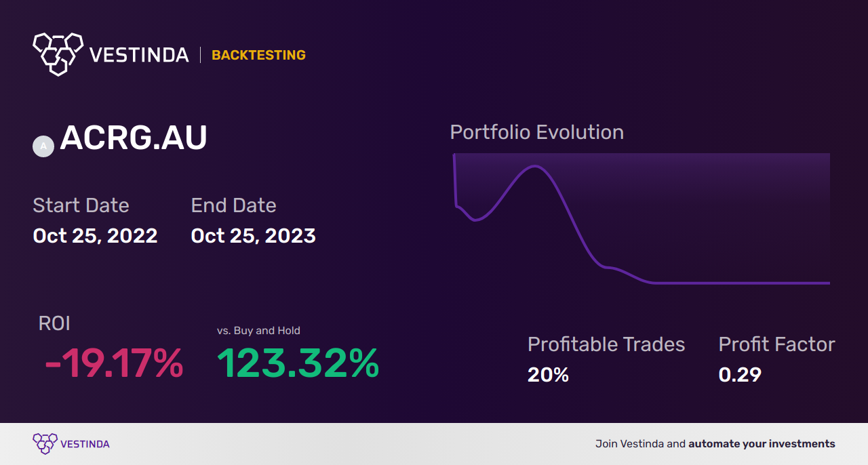
Task: Click the flat tail of the portfolio chart line
Action: [x=741, y=283]
